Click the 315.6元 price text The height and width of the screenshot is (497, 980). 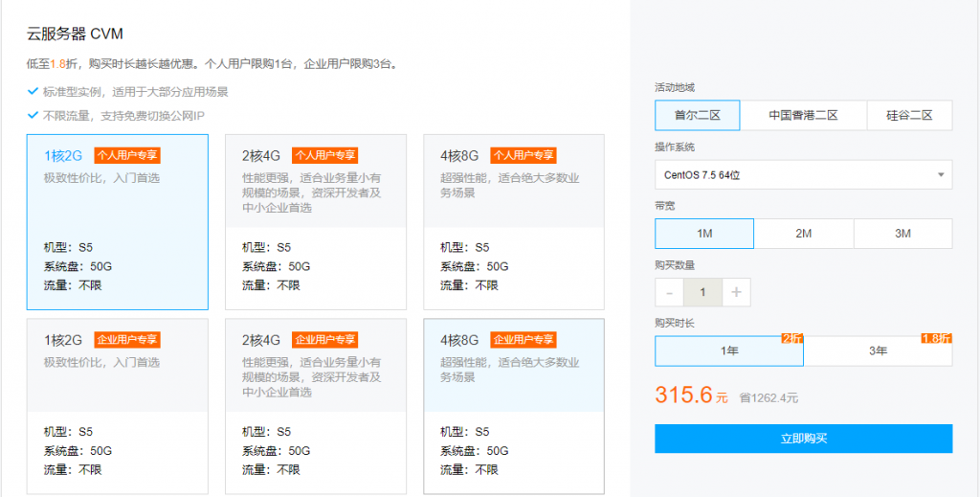tap(691, 395)
